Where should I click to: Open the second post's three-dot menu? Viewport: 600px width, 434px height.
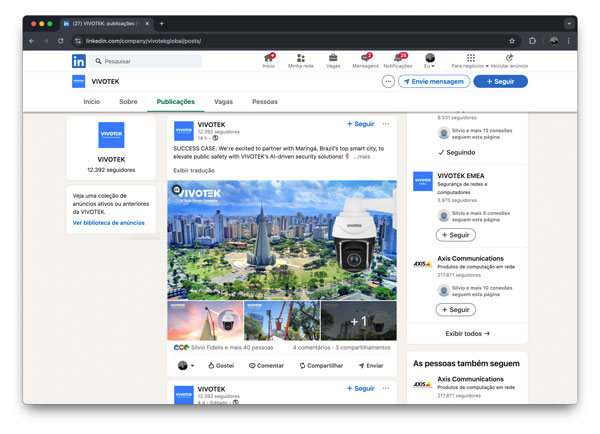(386, 388)
